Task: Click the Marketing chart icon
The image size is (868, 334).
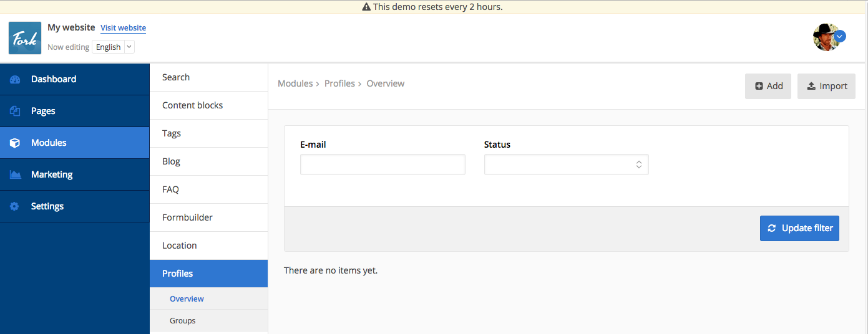Action: point(15,174)
